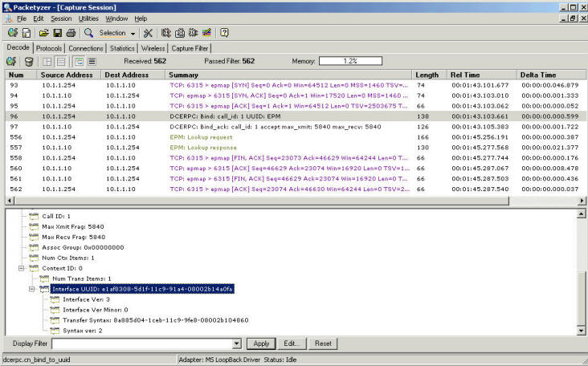
Task: Sort by the Num column header
Action: [x=21, y=75]
